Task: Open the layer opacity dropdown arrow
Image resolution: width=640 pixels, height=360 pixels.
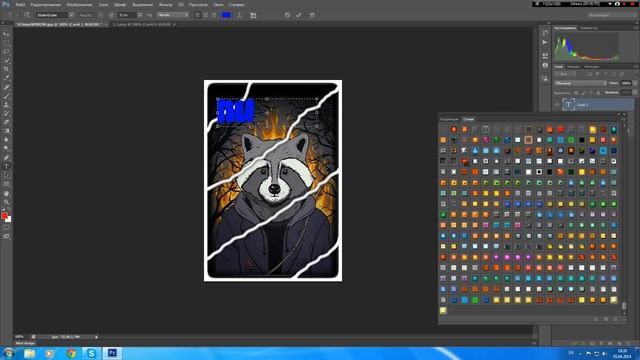Action: (635, 83)
